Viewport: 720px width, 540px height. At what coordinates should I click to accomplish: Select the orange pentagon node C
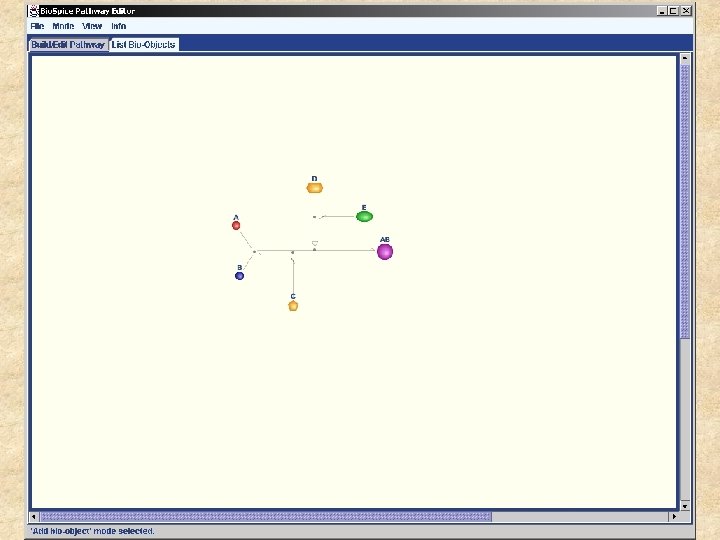tap(293, 306)
